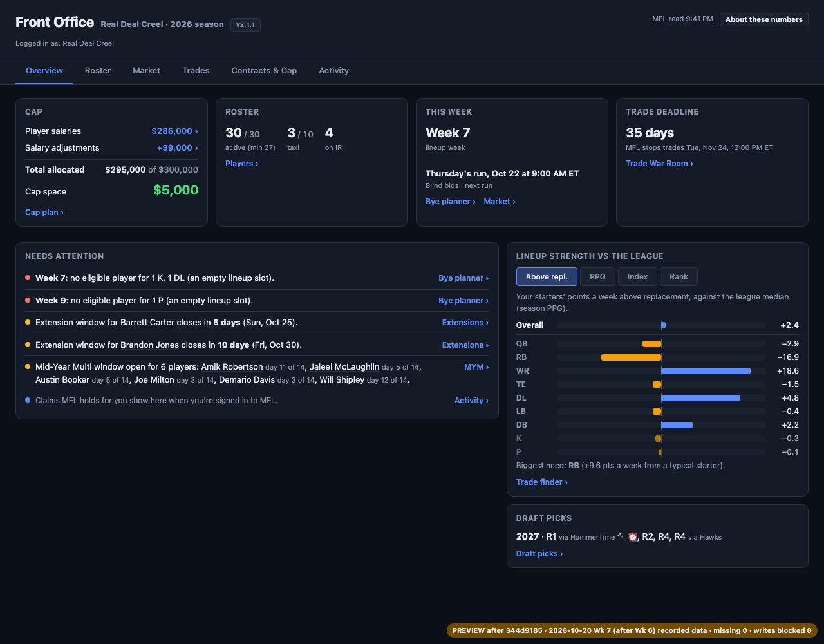The height and width of the screenshot is (644, 824).
Task: Open the Cap plan link
Action: [44, 213]
